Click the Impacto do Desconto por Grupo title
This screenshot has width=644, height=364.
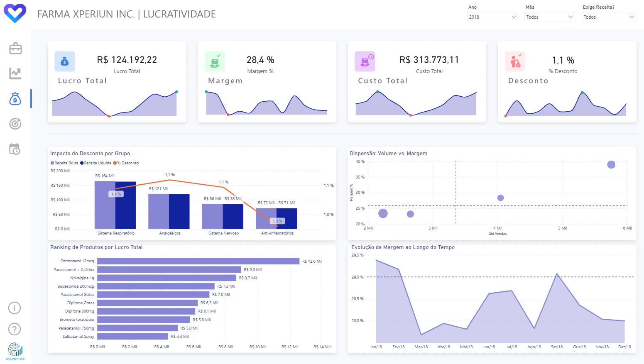[90, 154]
